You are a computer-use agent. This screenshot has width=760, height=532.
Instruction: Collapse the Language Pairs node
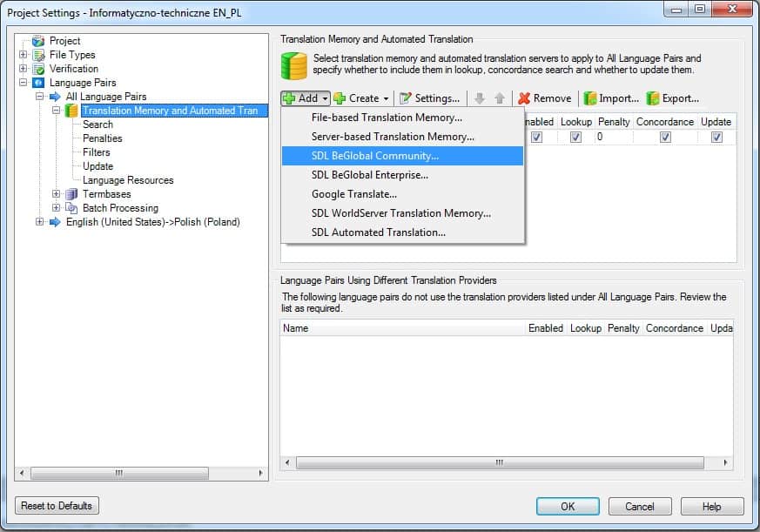23,83
